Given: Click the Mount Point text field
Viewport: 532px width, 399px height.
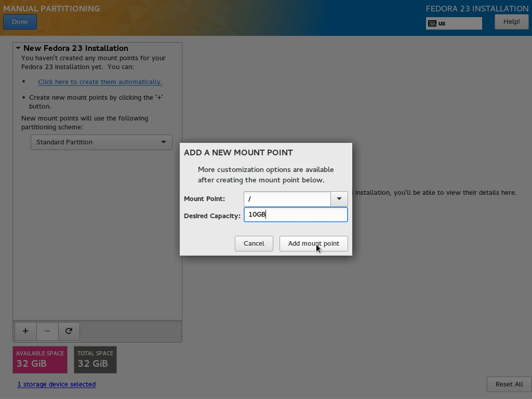Looking at the screenshot, I should (x=287, y=199).
